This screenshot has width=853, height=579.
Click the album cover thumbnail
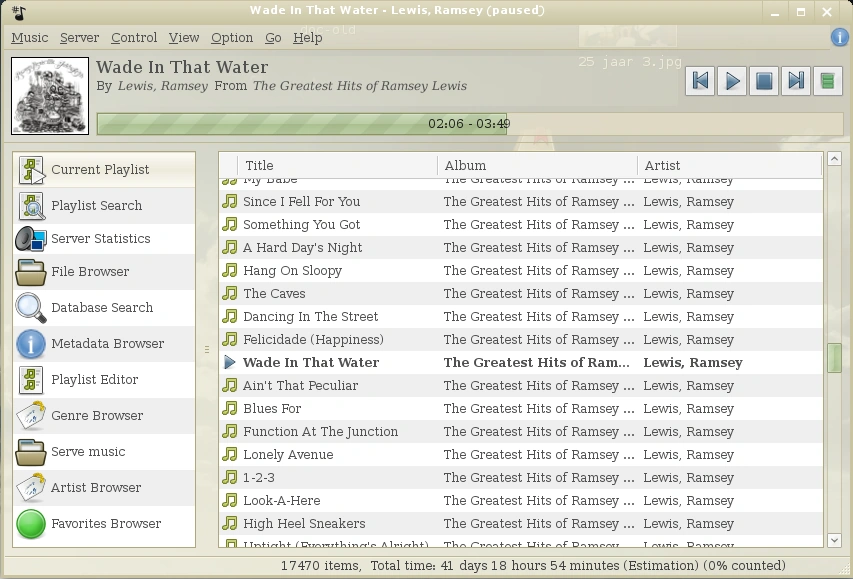point(49,96)
